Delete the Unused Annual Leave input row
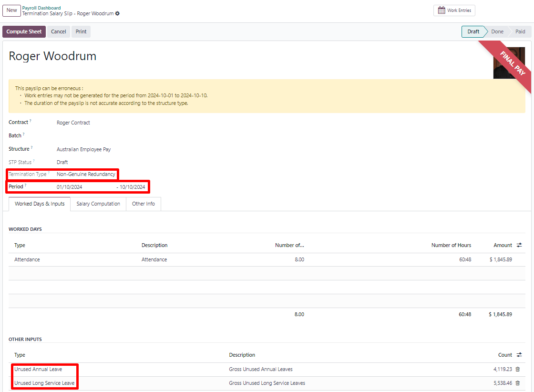534x392 pixels. [517, 369]
